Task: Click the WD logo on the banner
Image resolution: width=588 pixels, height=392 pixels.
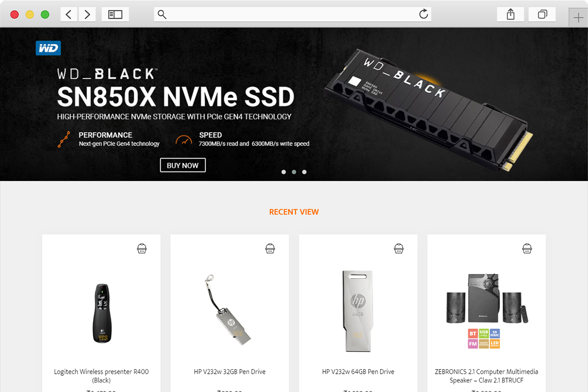Action: [48, 48]
